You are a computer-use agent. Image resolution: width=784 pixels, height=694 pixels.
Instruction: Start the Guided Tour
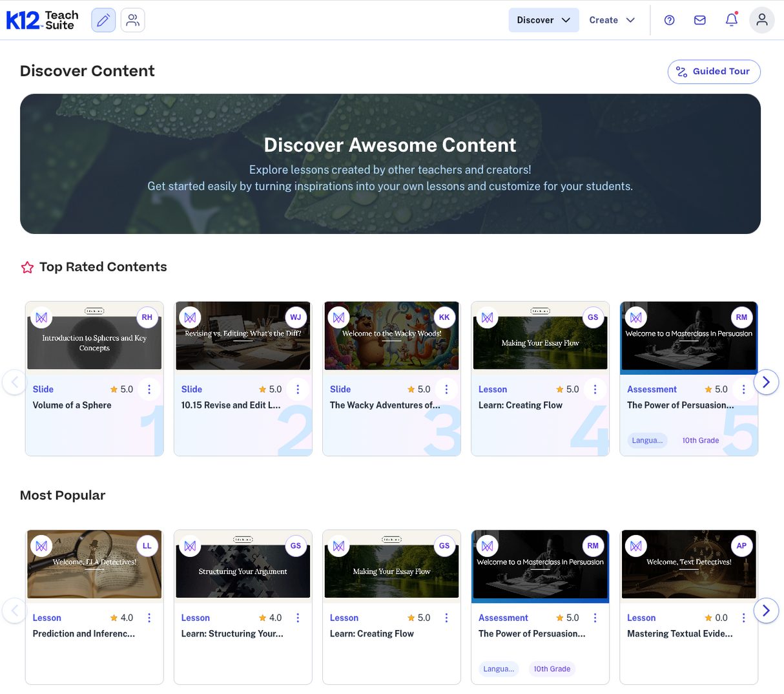(714, 71)
